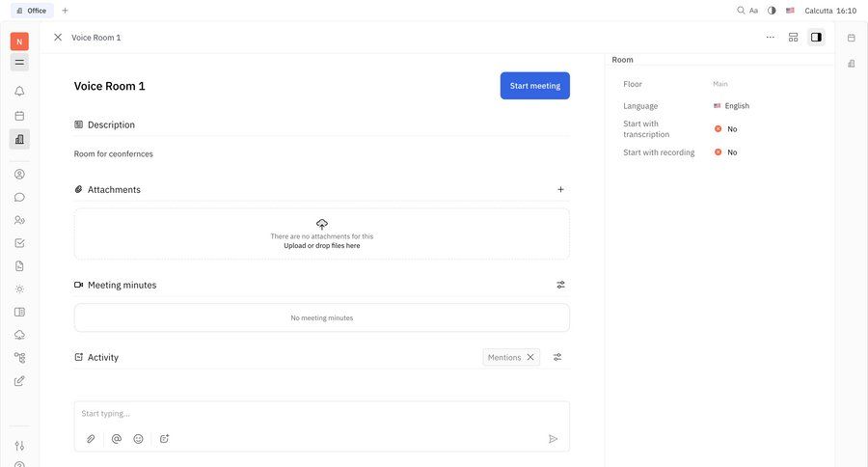Click the No meeting minutes box

321,318
